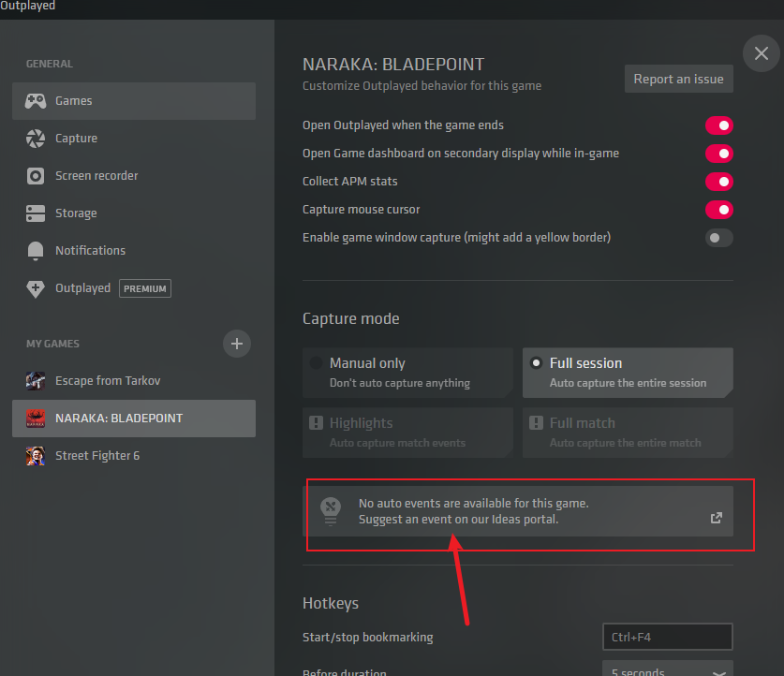Click the Capture aperture icon
The height and width of the screenshot is (676, 784).
click(36, 139)
